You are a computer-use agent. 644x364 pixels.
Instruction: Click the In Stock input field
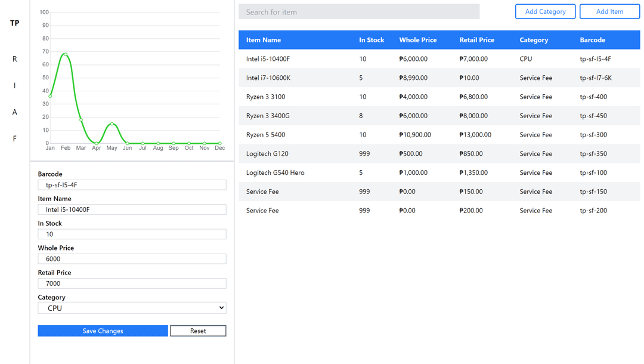click(132, 234)
